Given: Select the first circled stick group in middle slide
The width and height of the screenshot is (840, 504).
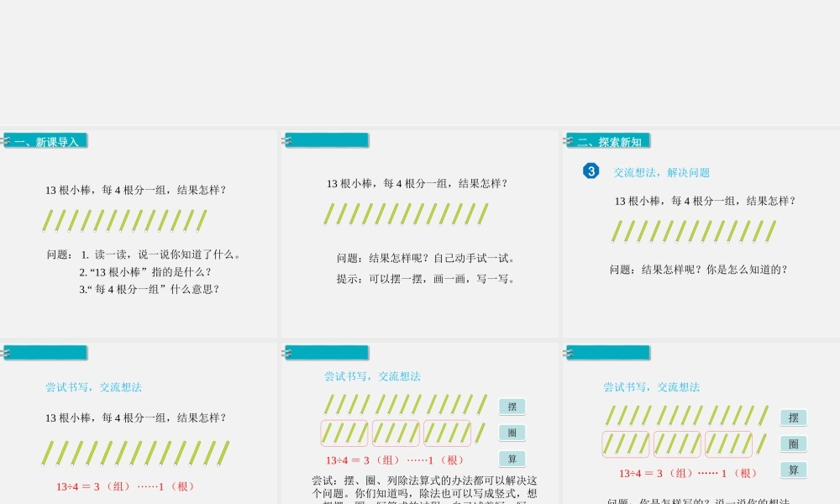Looking at the screenshot, I should (344, 433).
